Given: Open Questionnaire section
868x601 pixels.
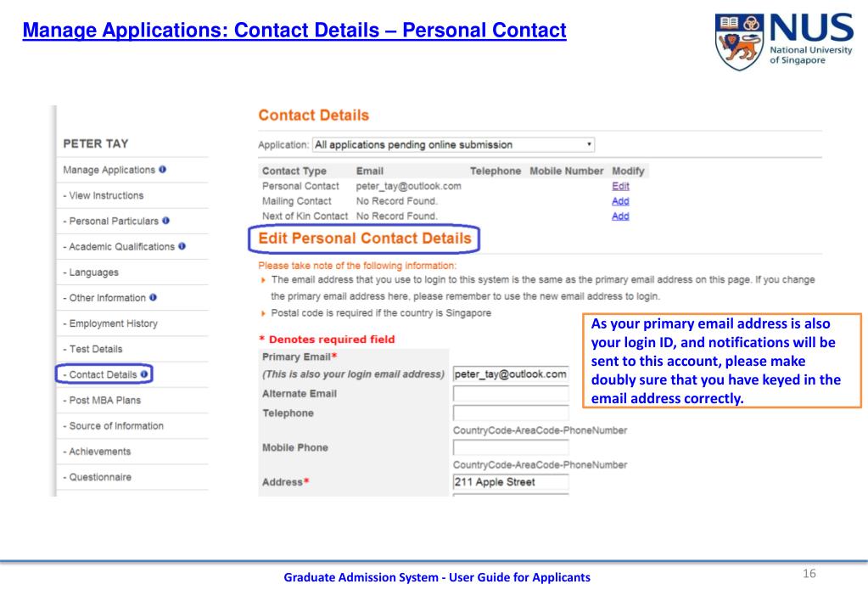Looking at the screenshot, I should (98, 477).
